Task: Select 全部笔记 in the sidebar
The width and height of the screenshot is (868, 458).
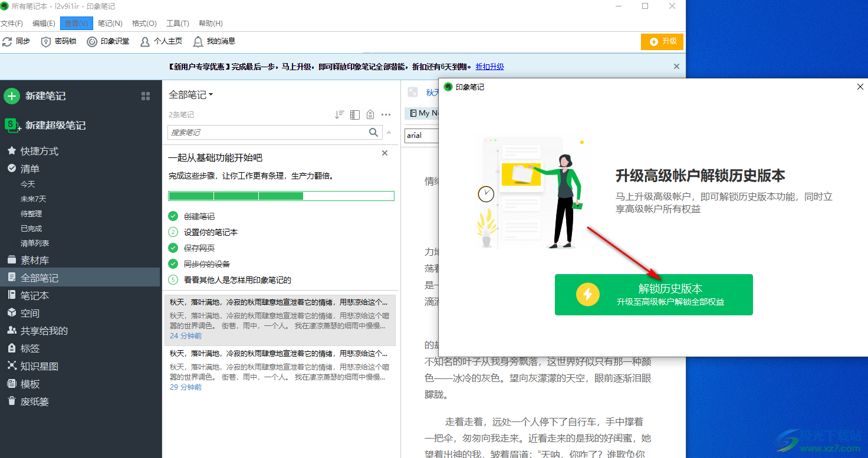Action: click(80, 278)
